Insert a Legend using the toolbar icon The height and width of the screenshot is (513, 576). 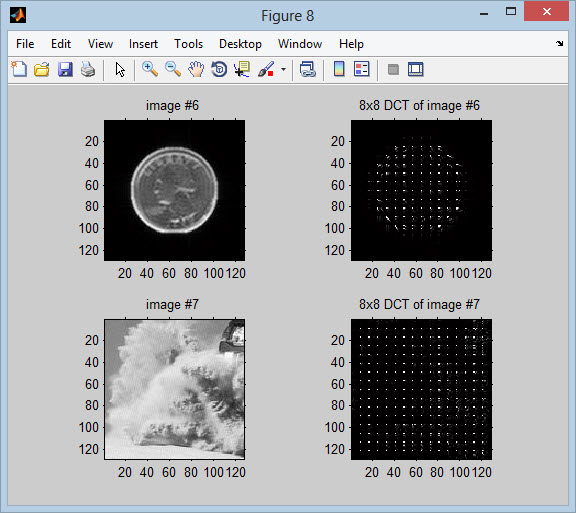click(x=362, y=69)
